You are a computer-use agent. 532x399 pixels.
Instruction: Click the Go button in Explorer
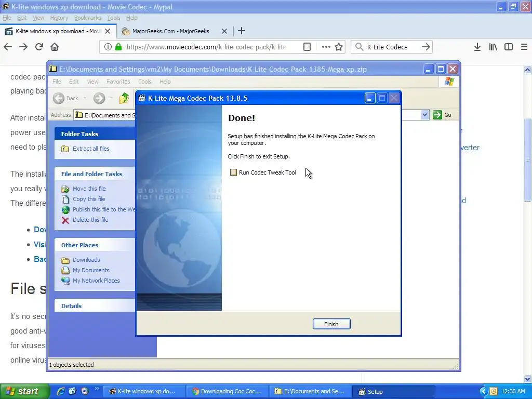[442, 115]
